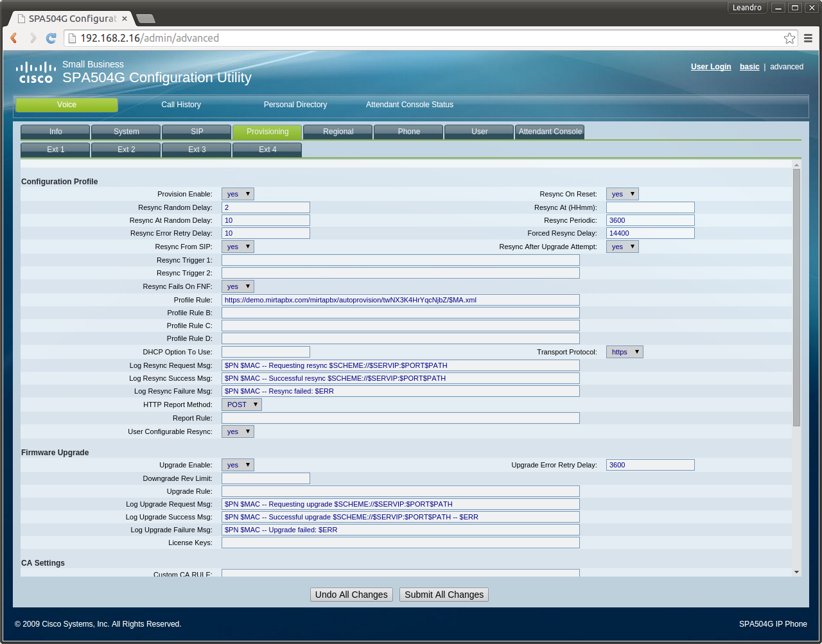The image size is (822, 644).
Task: Click the Upgrade Rule field
Action: [x=401, y=491]
